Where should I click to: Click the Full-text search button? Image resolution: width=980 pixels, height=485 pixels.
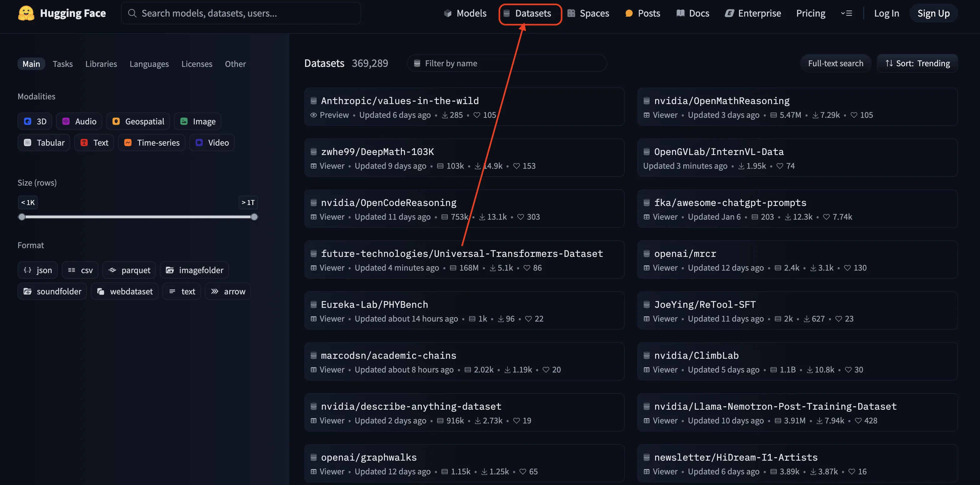836,63
